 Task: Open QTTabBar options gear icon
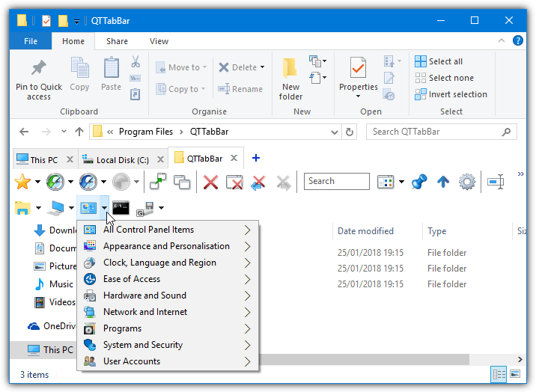(x=467, y=181)
